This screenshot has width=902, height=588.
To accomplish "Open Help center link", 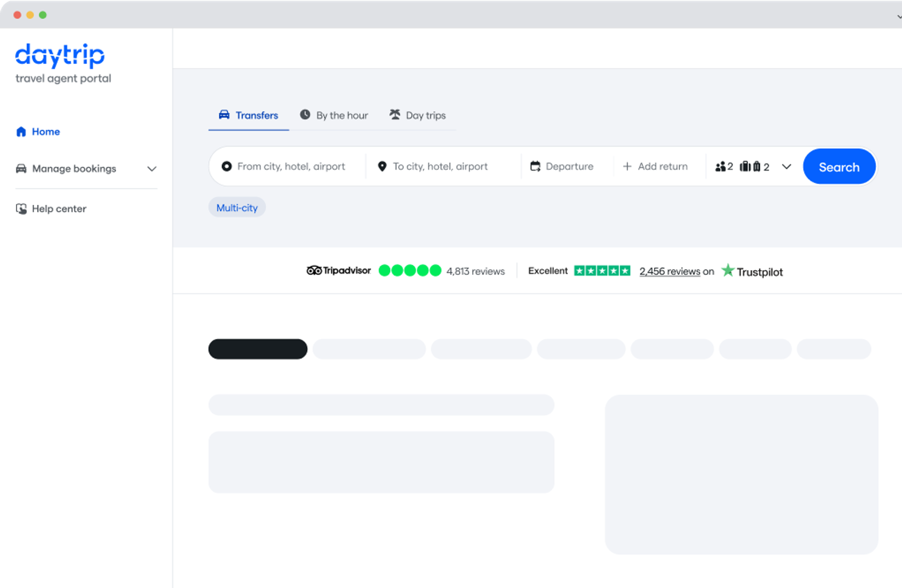I will [x=51, y=209].
